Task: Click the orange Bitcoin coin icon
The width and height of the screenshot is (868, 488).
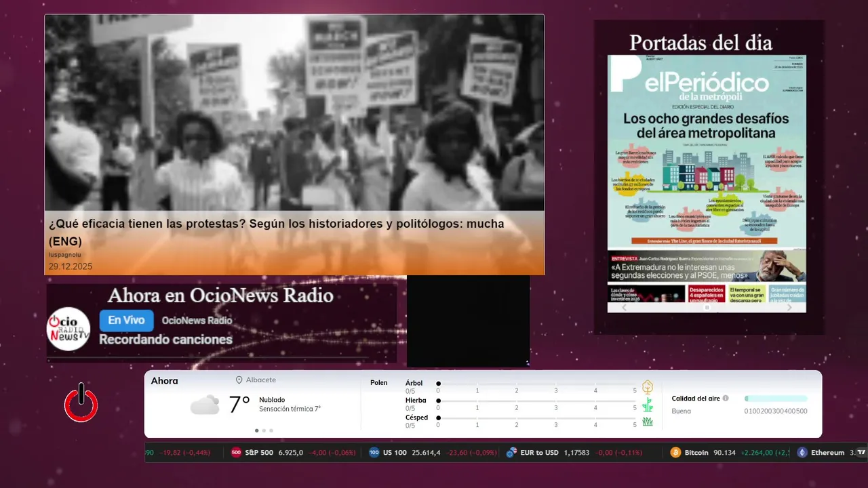Action: (675, 453)
